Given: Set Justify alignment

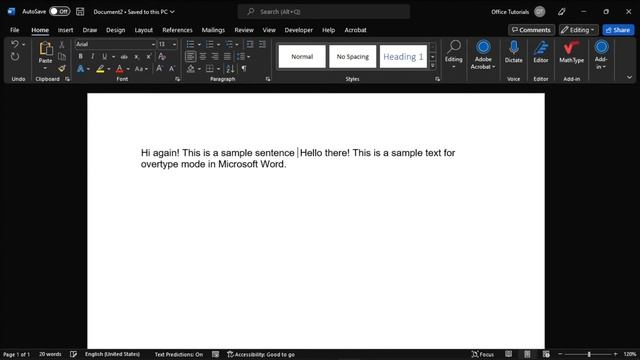Looking at the screenshot, I should (227, 56).
